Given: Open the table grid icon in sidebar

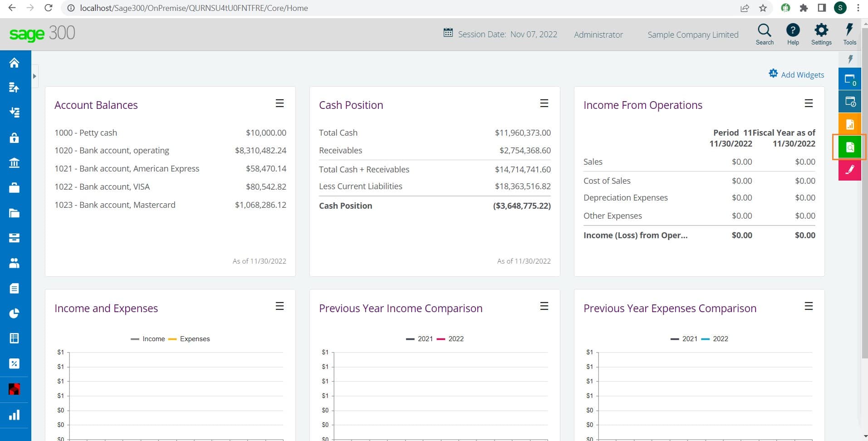Looking at the screenshot, I should pyautogui.click(x=14, y=338).
